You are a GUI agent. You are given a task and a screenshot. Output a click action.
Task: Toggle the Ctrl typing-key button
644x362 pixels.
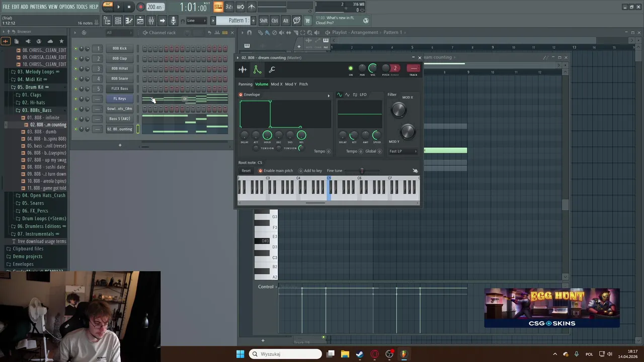click(x=275, y=21)
